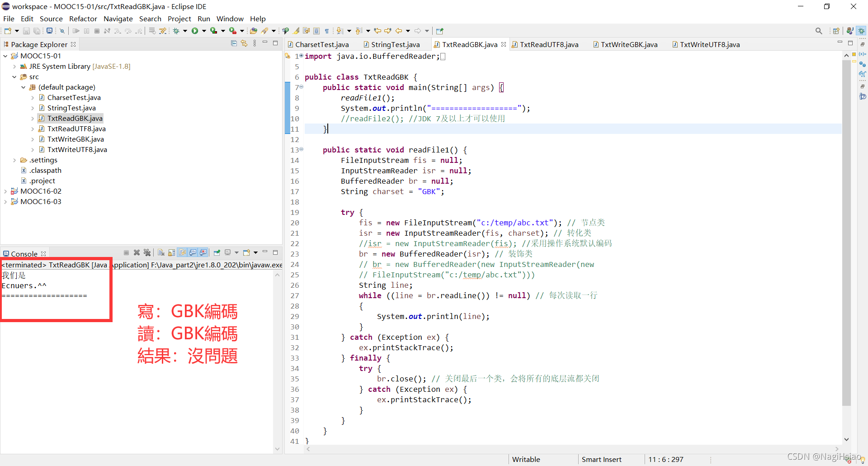This screenshot has width=868, height=466.
Task: Run the program with green Run button
Action: pyautogui.click(x=195, y=31)
